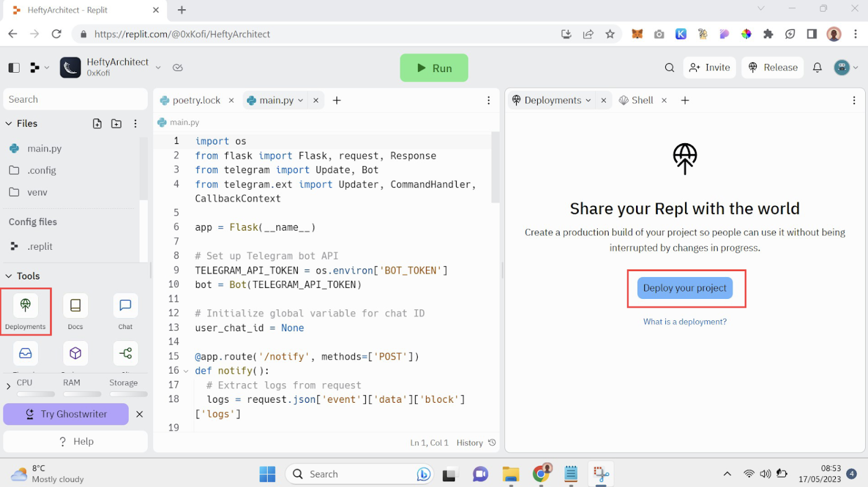The width and height of the screenshot is (868, 487).
Task: Click the new folder icon in Files
Action: (x=117, y=123)
